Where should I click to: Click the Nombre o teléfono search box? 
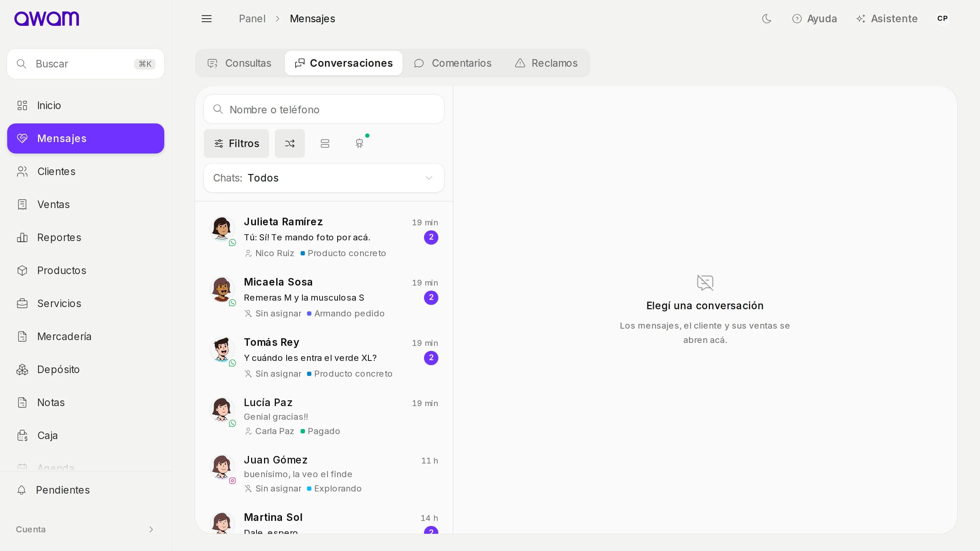(x=324, y=110)
